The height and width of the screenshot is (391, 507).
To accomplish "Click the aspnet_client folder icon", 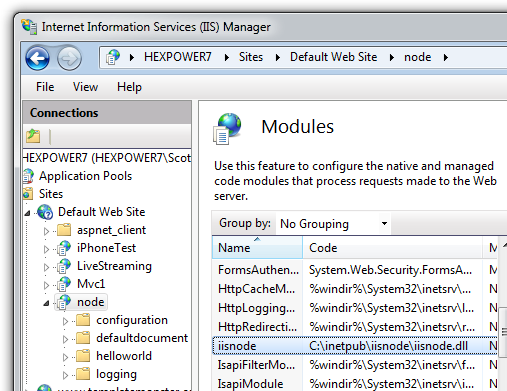I will [64, 229].
